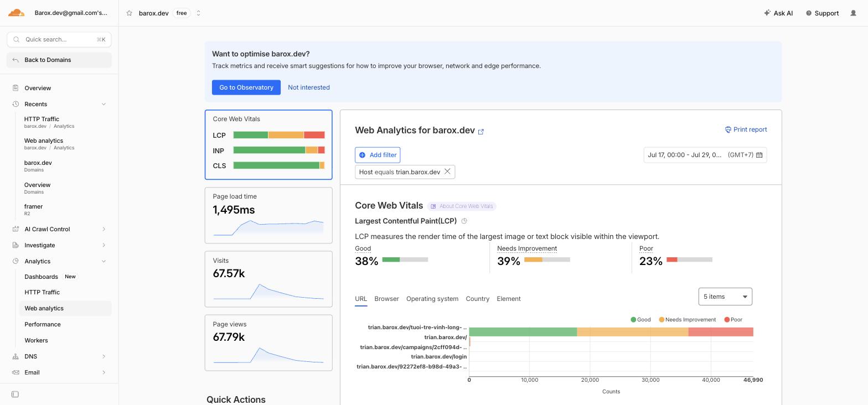Open Dashboards under Analytics
Image resolution: width=868 pixels, height=405 pixels.
41,277
